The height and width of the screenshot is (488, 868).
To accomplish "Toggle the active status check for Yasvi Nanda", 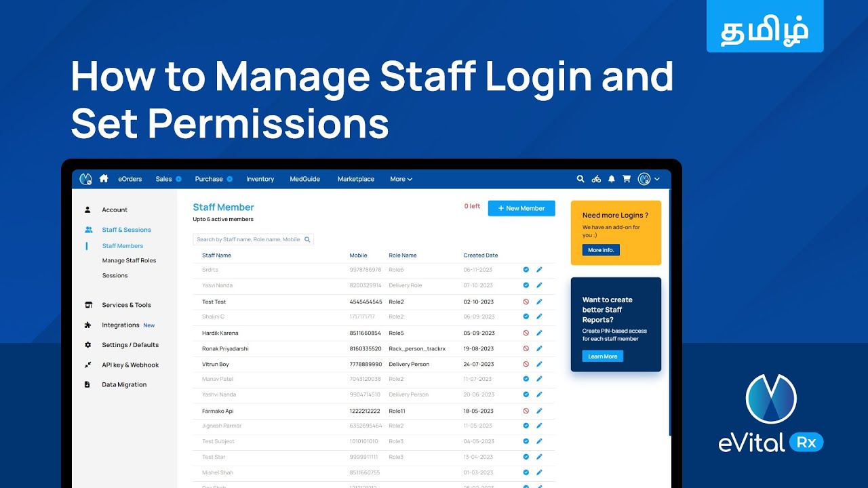I will coord(526,285).
